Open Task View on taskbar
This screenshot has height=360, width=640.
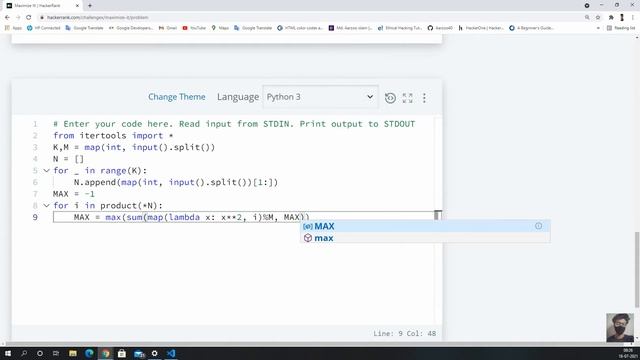pos(56,353)
